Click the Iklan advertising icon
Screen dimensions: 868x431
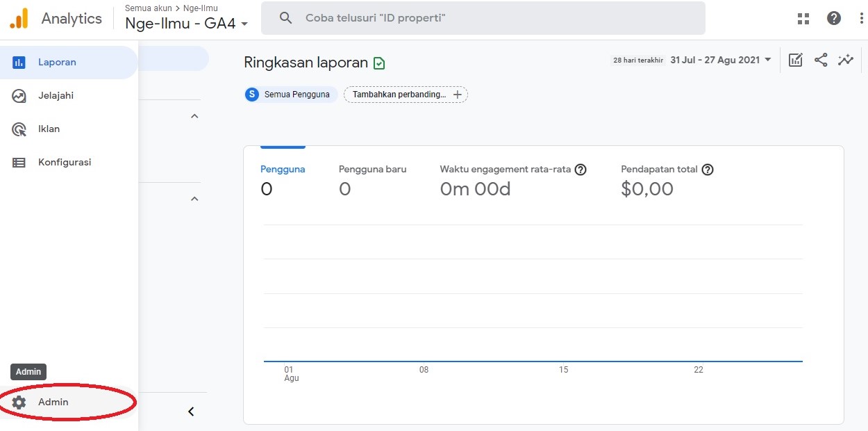pos(19,129)
